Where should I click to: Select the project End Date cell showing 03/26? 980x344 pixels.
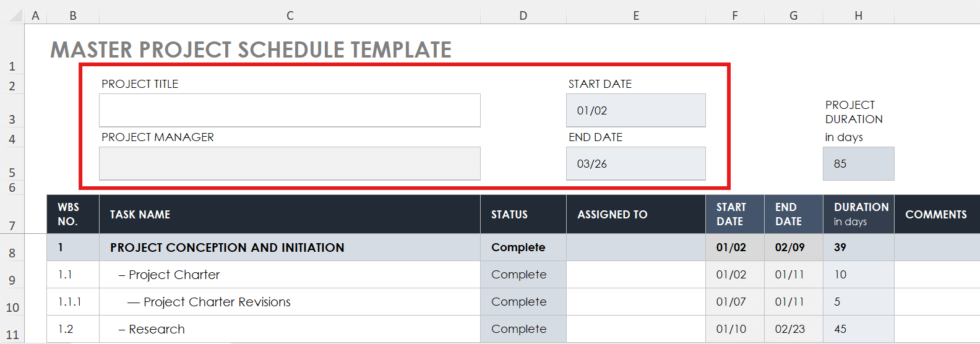tap(635, 163)
